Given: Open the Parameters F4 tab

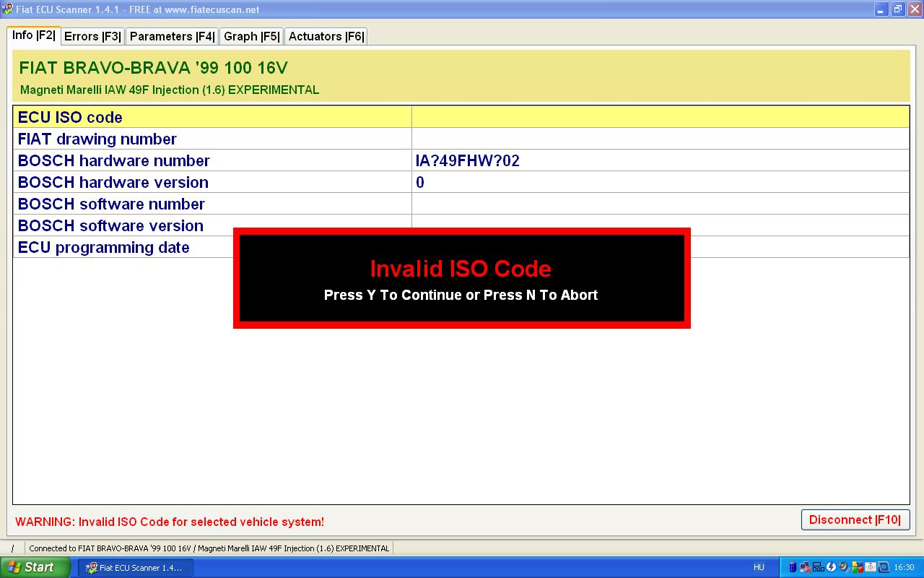Looking at the screenshot, I should 172,36.
